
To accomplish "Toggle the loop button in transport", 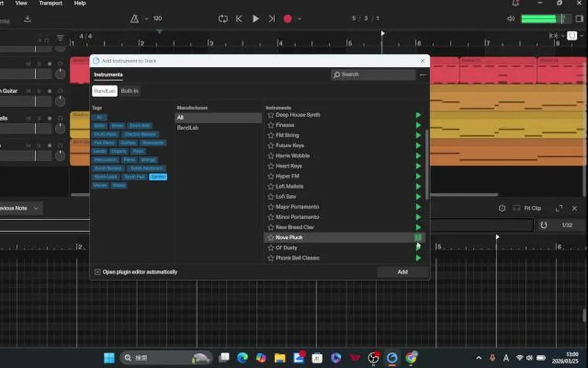I will [x=223, y=19].
